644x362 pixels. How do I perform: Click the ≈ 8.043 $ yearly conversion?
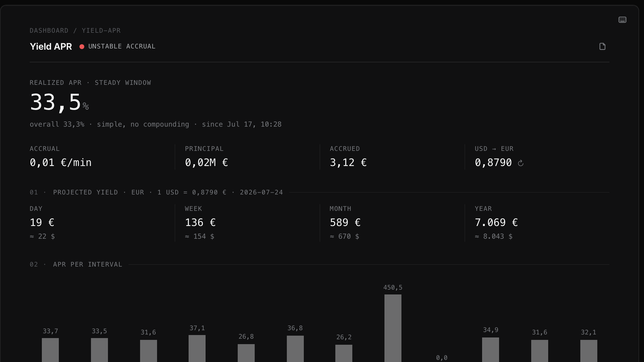(x=494, y=236)
